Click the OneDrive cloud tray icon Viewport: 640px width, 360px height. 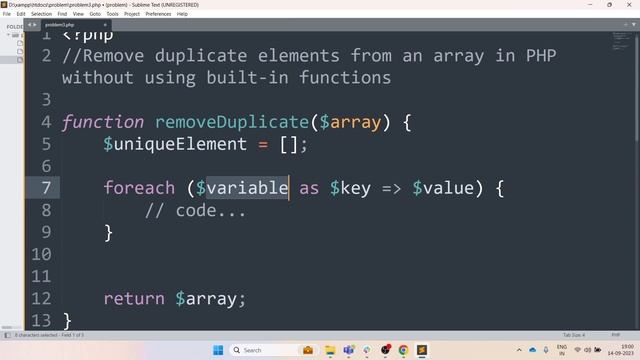click(x=533, y=350)
